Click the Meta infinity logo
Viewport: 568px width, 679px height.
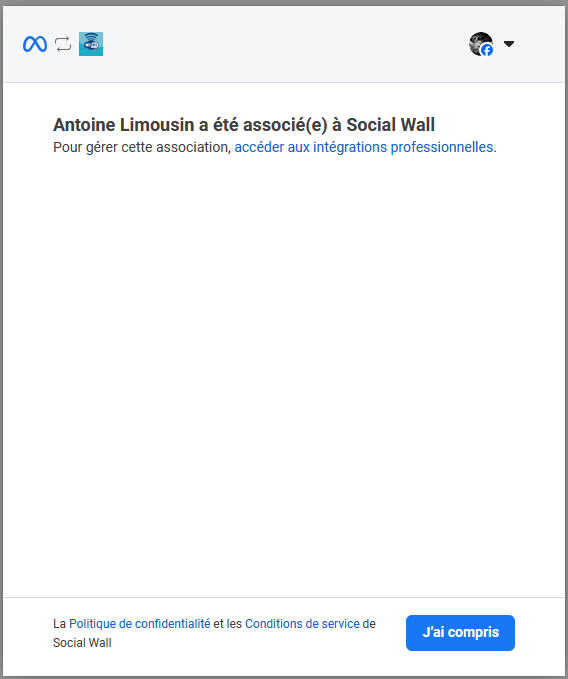click(x=35, y=44)
